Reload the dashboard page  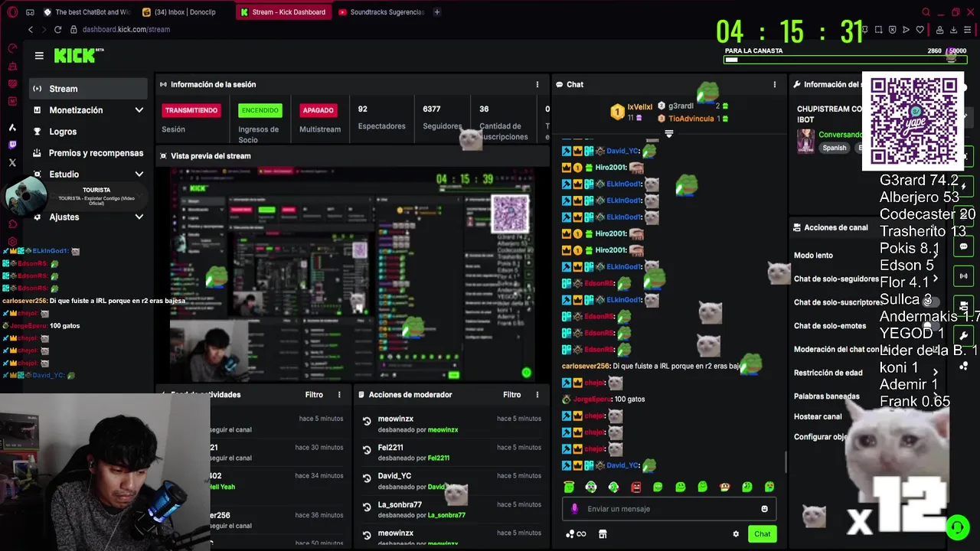tap(57, 29)
